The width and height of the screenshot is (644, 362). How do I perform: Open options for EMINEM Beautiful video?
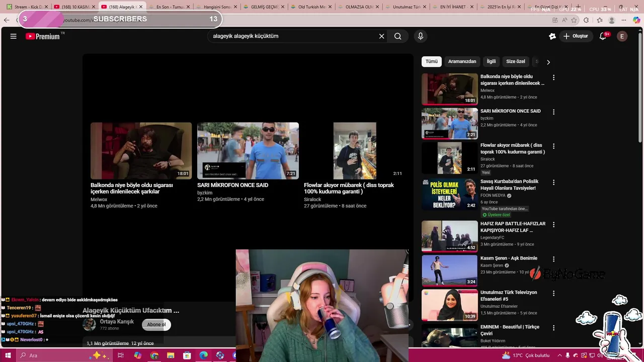[553, 327]
